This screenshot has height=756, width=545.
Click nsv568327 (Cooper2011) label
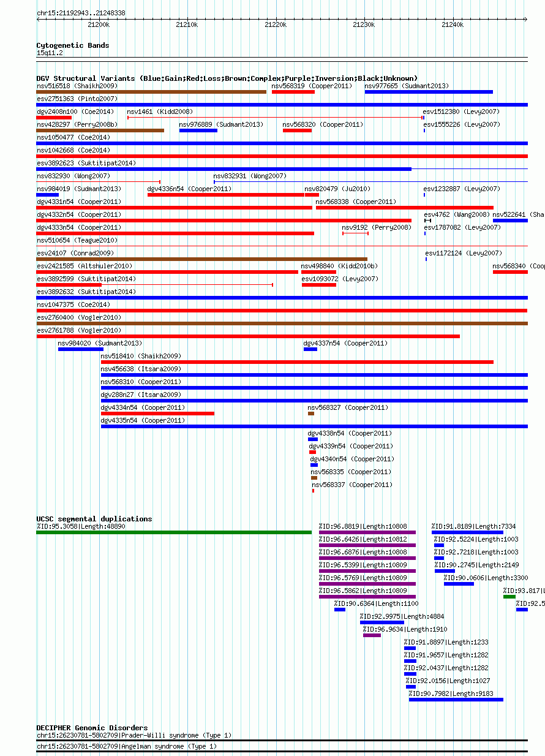click(x=348, y=408)
